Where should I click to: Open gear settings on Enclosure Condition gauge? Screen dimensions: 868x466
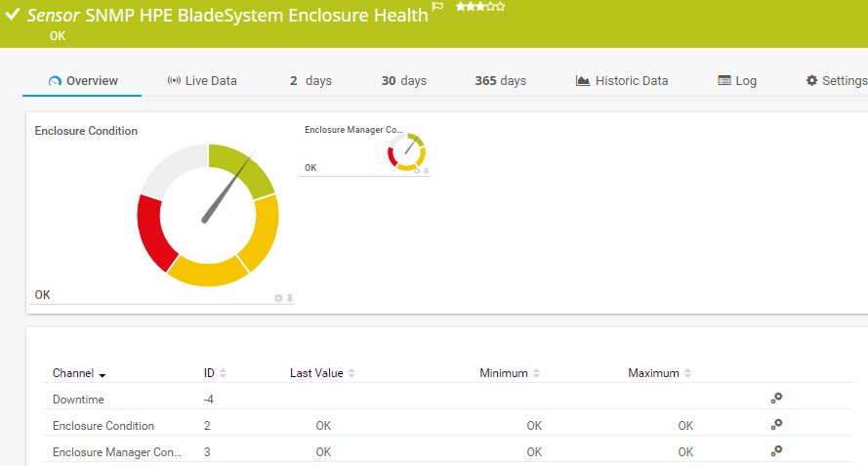(x=278, y=298)
